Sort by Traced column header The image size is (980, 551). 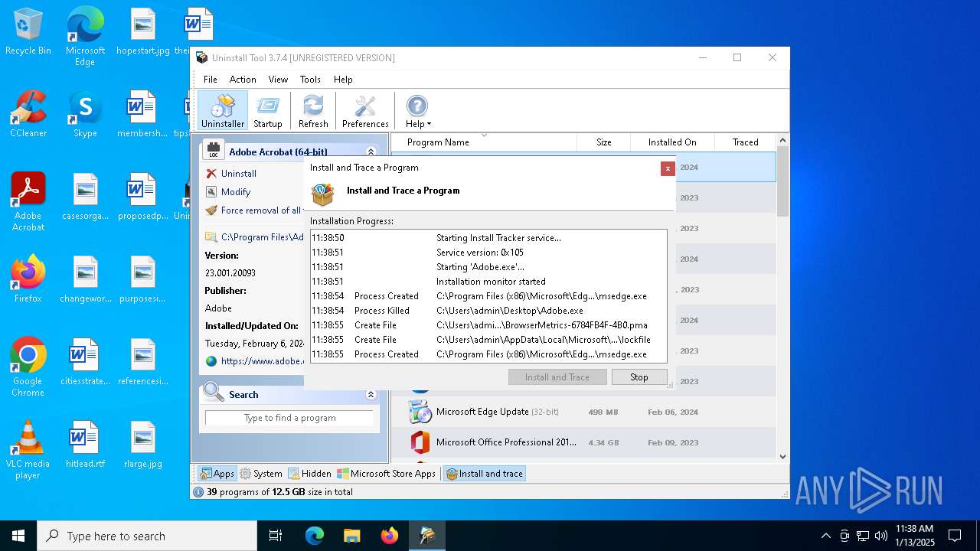(745, 142)
